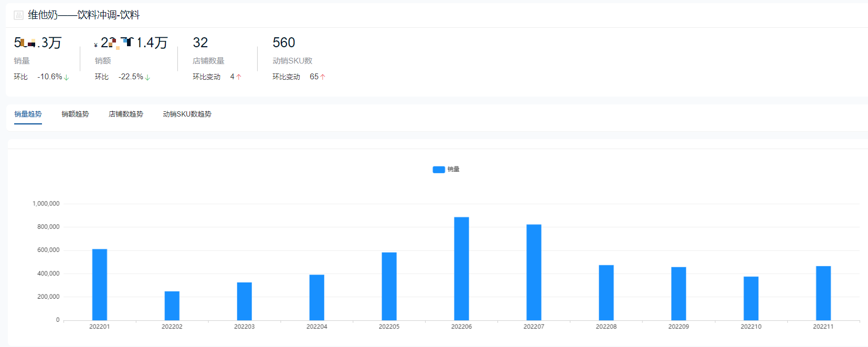The height and width of the screenshot is (347, 868).
Task: Select the 销量趋势 tab
Action: click(28, 114)
